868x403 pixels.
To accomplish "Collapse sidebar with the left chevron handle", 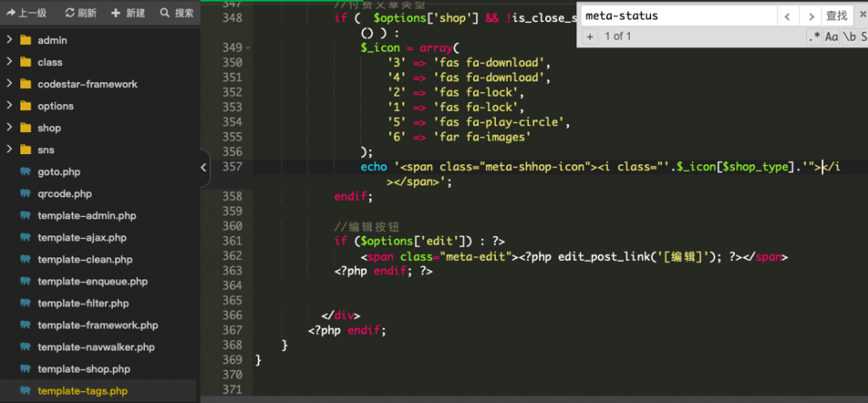I will (x=203, y=167).
